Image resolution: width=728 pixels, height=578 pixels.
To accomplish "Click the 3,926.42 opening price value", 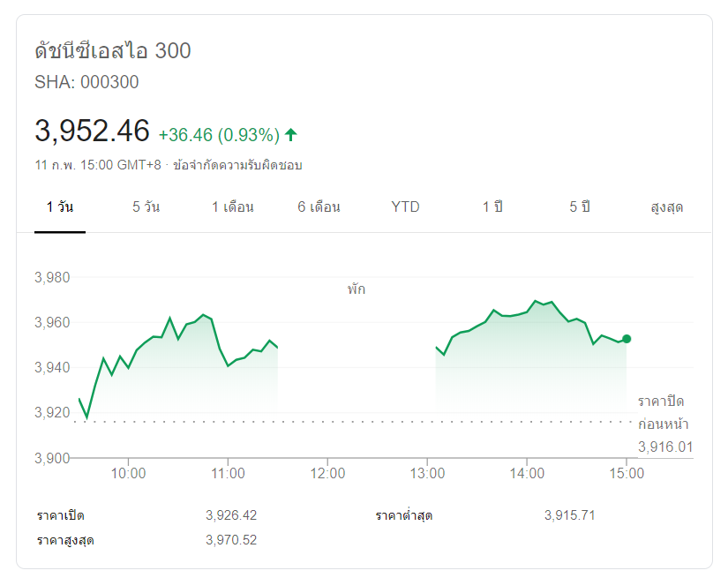I will tap(231, 515).
